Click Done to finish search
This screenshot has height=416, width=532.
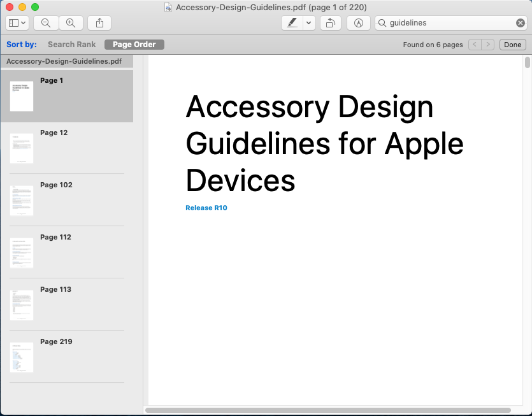point(513,45)
